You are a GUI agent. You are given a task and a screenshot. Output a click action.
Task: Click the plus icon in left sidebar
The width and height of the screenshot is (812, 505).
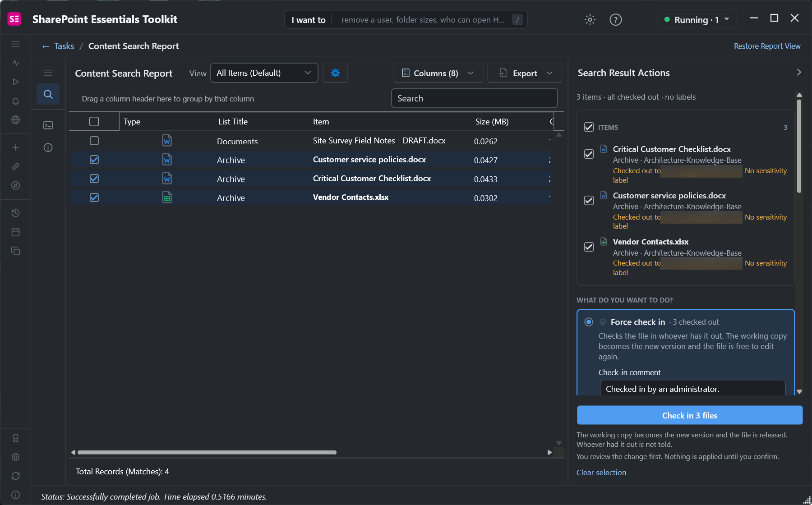[16, 147]
